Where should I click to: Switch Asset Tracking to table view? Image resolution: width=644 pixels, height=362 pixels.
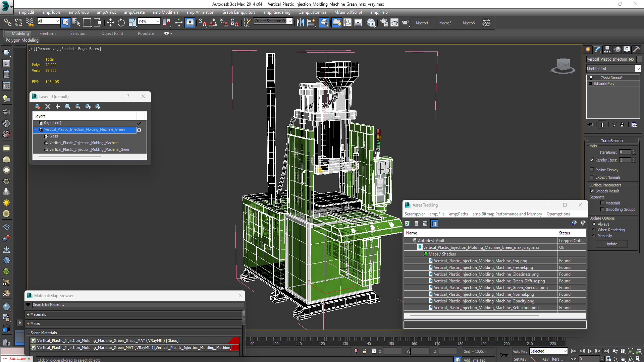[435, 224]
